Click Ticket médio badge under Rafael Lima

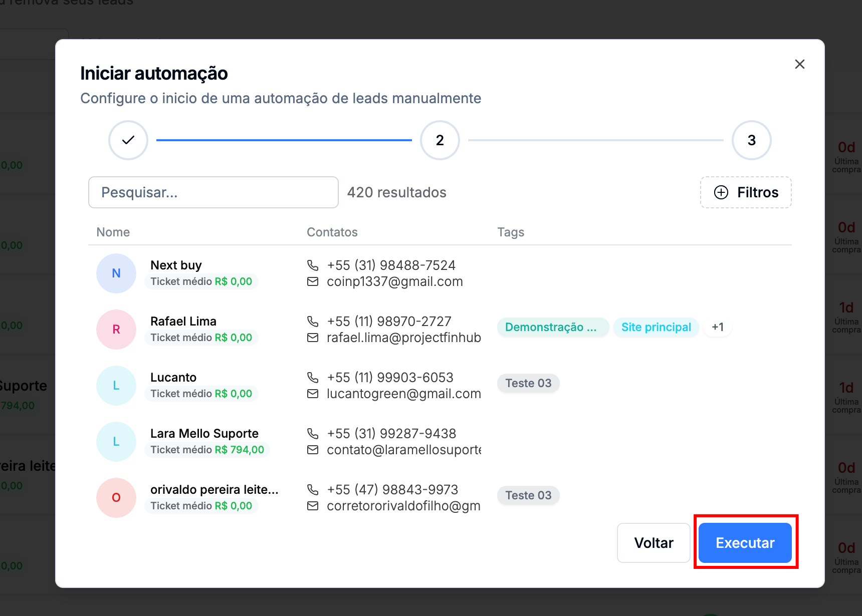tap(201, 338)
